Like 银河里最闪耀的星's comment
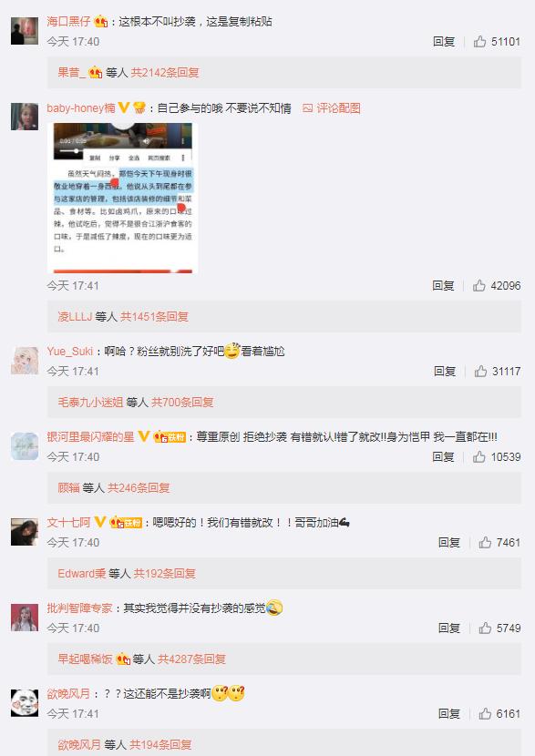Screen dimensions: 535x756 (479, 456)
